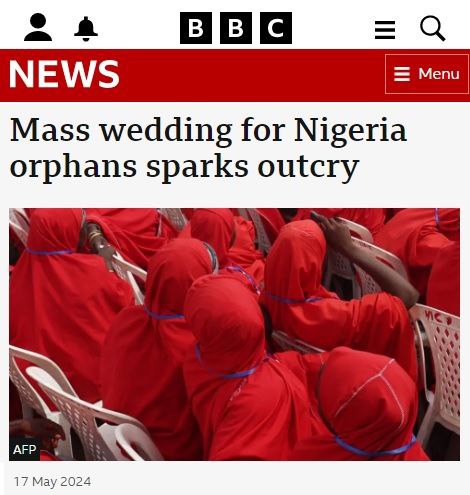Open the article photo of the red-veiled brides
This screenshot has height=495, width=470.
(234, 334)
